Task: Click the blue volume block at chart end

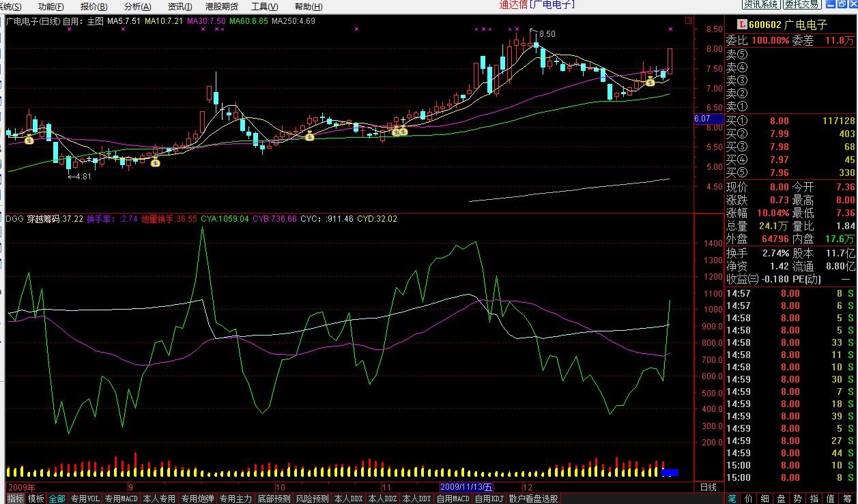Action: pos(670,472)
